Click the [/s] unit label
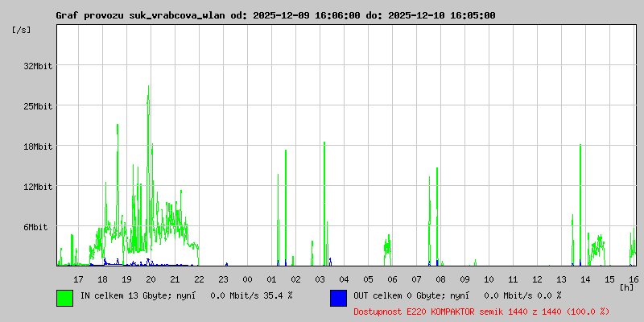The width and height of the screenshot is (644, 322). [22, 30]
